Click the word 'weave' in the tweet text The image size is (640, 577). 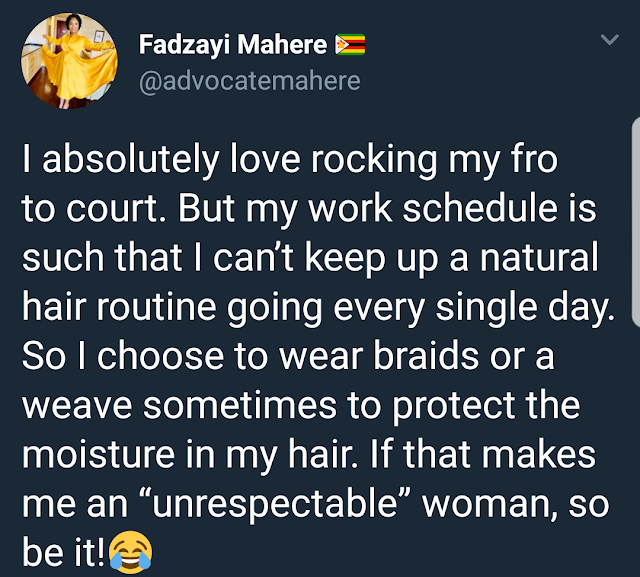click(77, 406)
